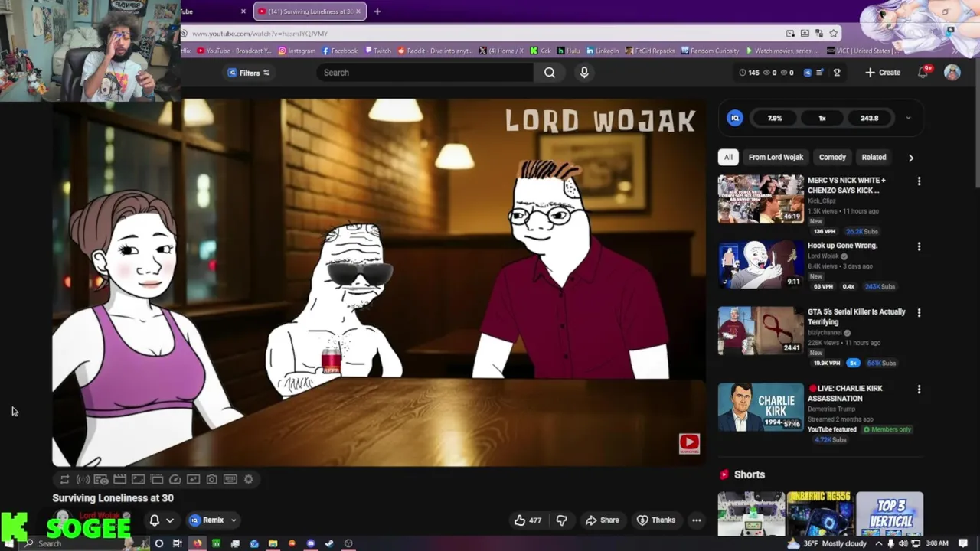Select the Comedy filter chip
The height and width of the screenshot is (551, 980).
(x=832, y=157)
